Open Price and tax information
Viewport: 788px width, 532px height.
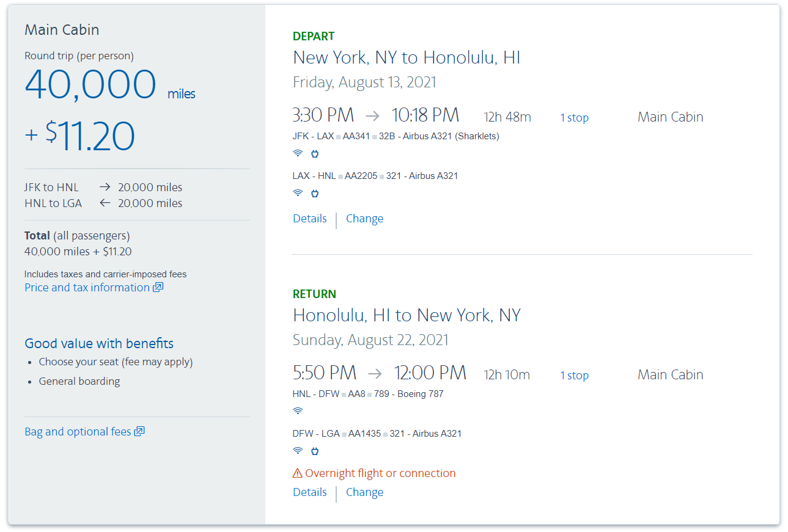[x=86, y=287]
